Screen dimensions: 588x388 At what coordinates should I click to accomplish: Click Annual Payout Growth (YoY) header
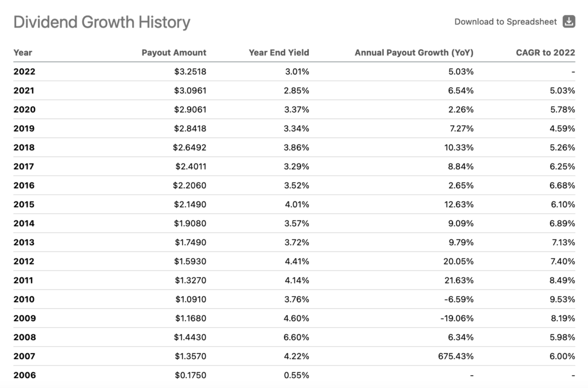click(x=414, y=53)
